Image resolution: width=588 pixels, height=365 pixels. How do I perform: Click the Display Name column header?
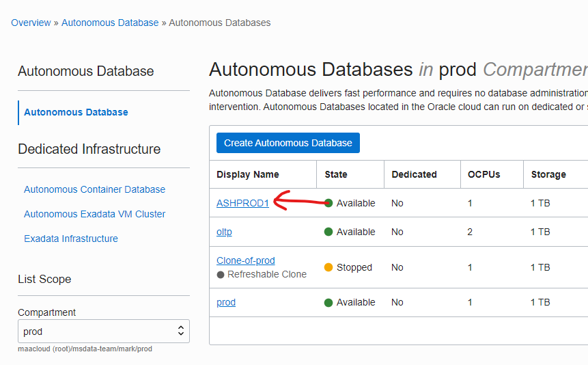click(x=247, y=174)
